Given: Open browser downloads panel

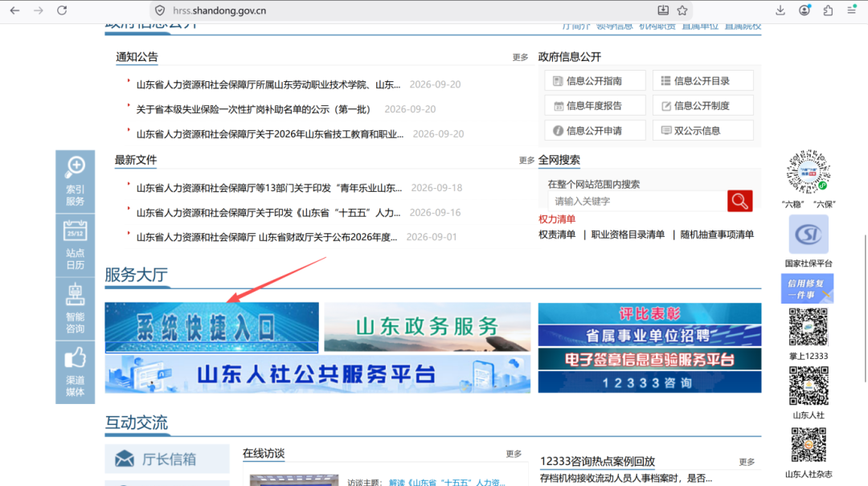Looking at the screenshot, I should click(780, 10).
